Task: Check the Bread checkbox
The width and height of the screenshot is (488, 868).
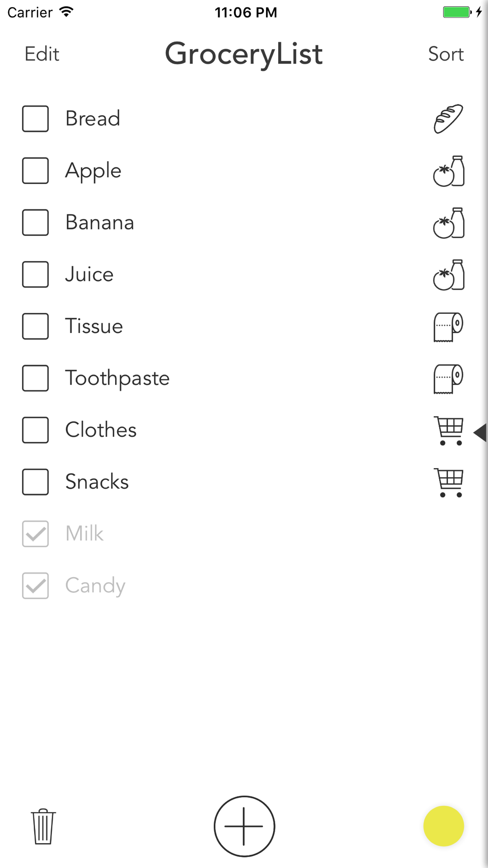Action: (x=35, y=119)
